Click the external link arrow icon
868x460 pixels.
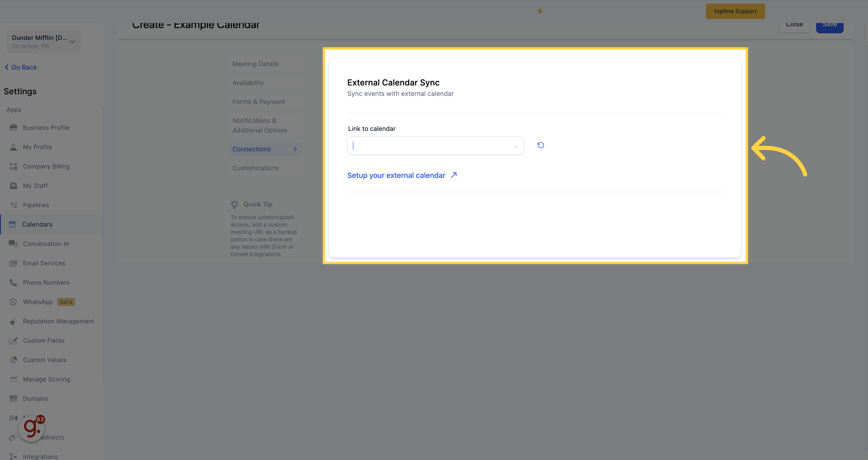pos(454,175)
